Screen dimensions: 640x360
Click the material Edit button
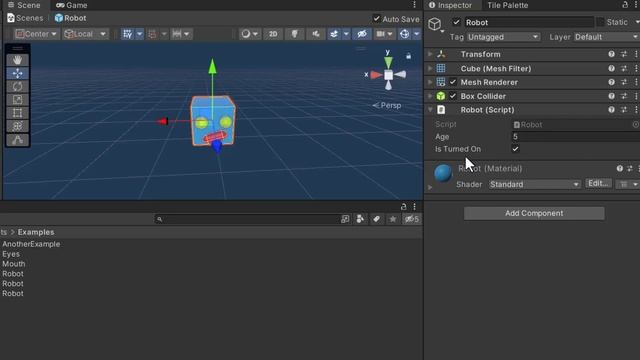pyautogui.click(x=598, y=183)
